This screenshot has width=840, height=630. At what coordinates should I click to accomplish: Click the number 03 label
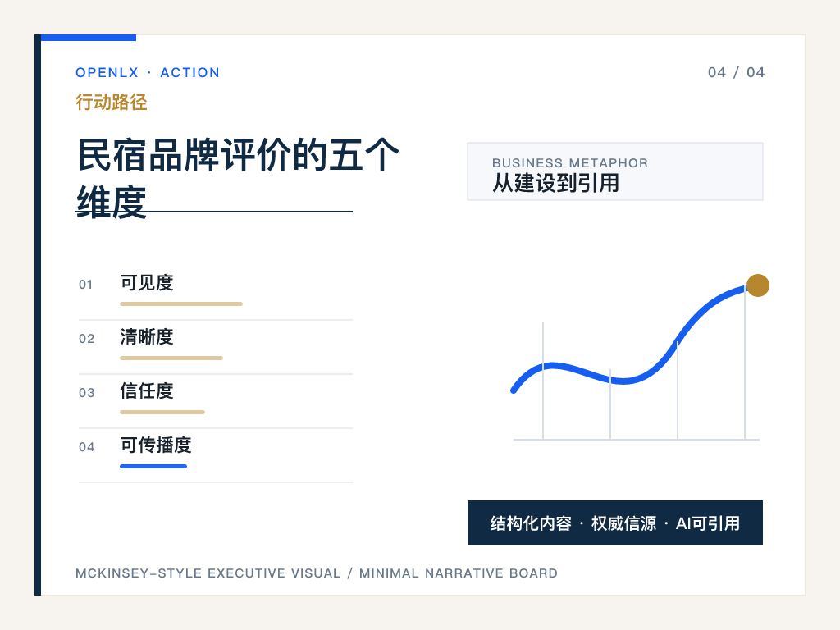point(86,393)
